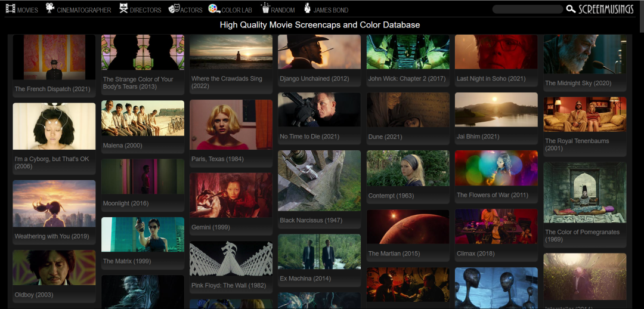Open The Royal Tenenbaums thumbnail

click(x=585, y=114)
